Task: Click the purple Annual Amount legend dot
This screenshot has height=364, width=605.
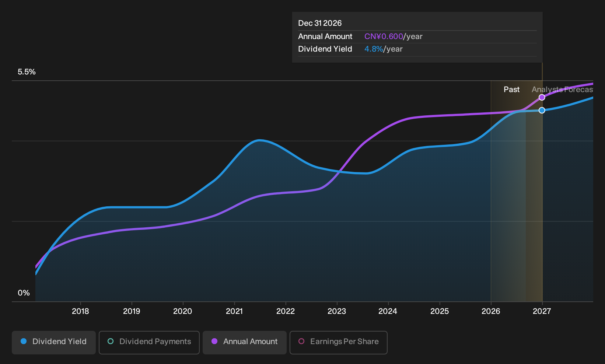Action: 214,341
